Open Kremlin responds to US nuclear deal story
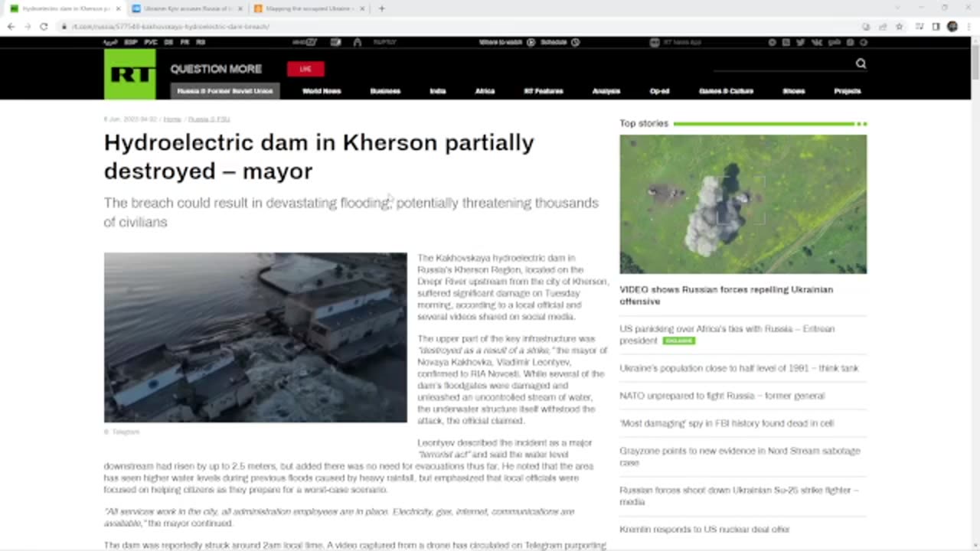The width and height of the screenshot is (980, 551). click(704, 530)
